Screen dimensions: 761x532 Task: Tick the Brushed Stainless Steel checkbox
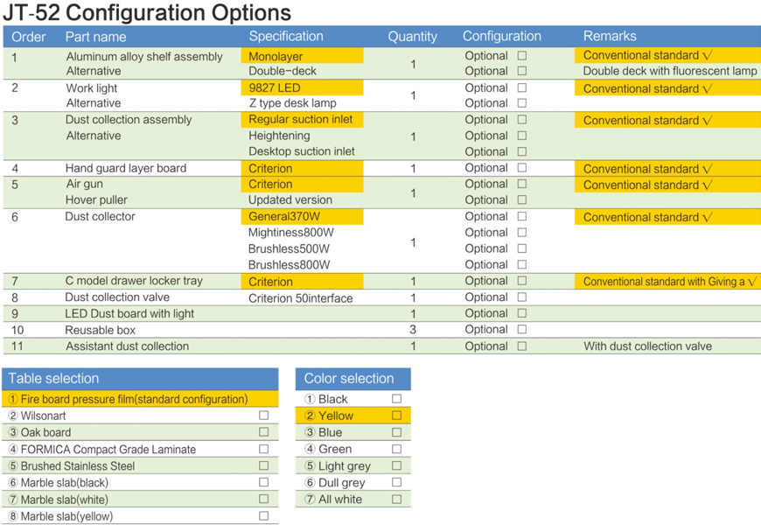tap(263, 465)
